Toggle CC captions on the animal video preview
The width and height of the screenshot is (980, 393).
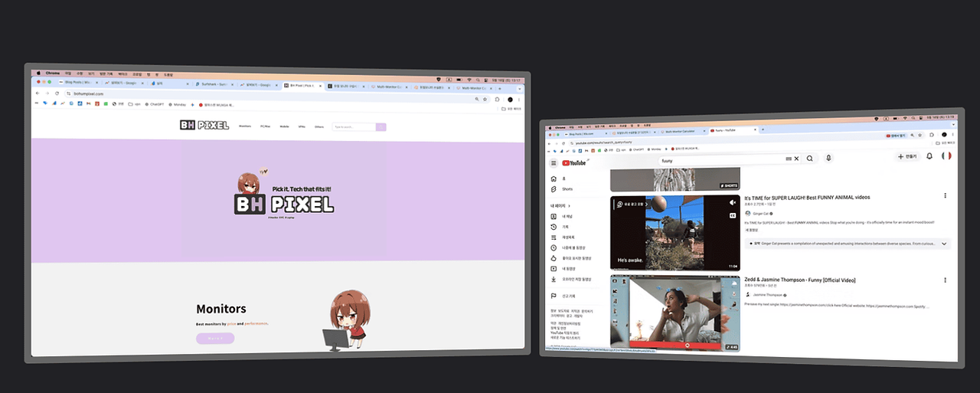(732, 216)
